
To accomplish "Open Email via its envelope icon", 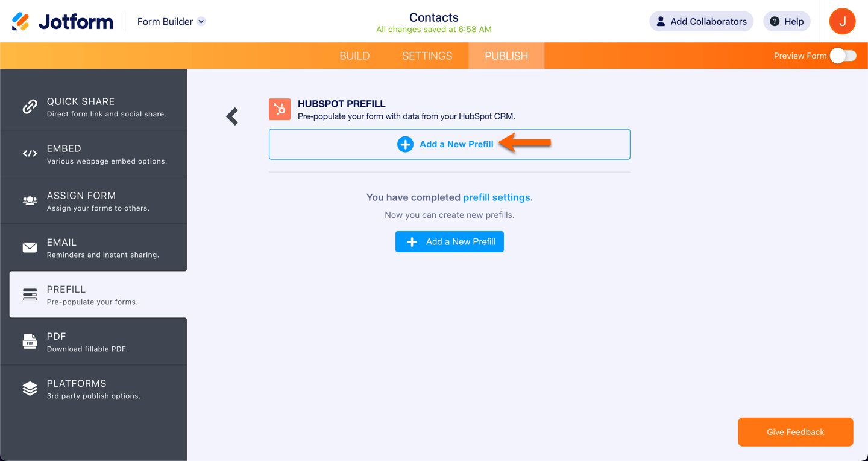I will pos(30,247).
